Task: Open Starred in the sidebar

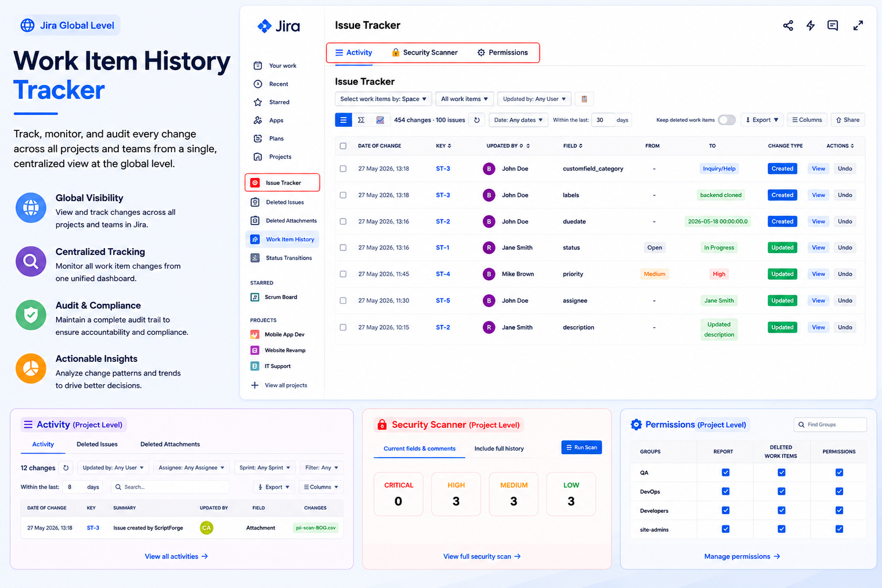Action: tap(279, 102)
